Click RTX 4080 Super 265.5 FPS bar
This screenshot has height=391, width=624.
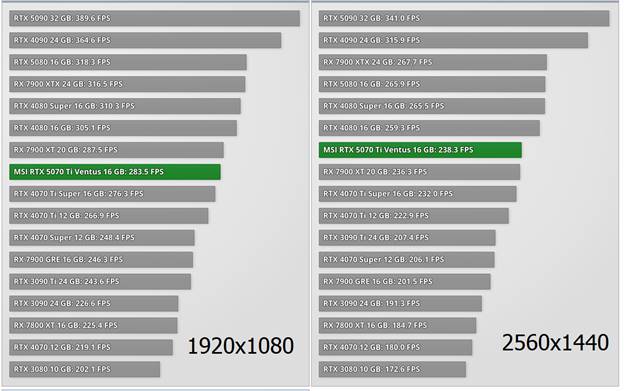[x=432, y=106]
